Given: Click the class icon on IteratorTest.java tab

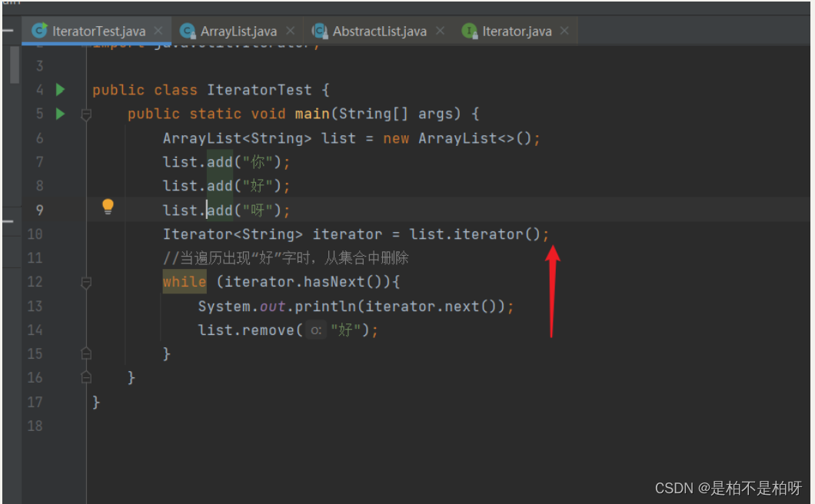Looking at the screenshot, I should [39, 31].
